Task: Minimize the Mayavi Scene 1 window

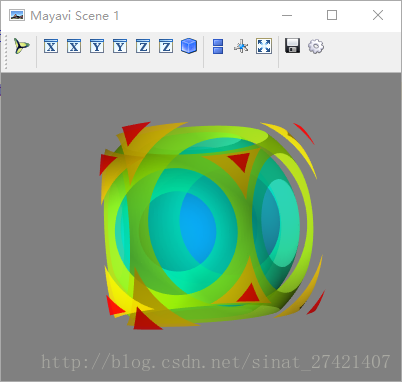Action: pyautogui.click(x=287, y=15)
